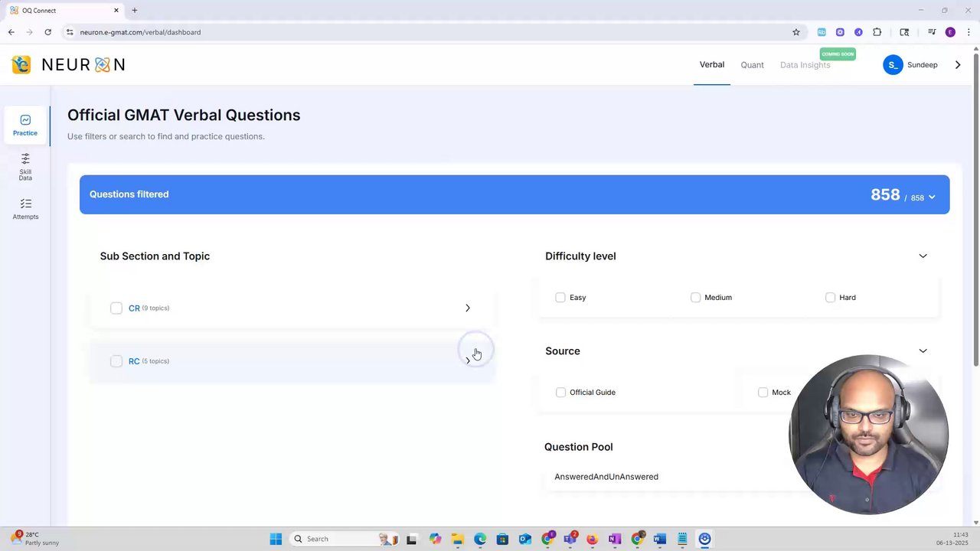The width and height of the screenshot is (980, 551).
Task: Expand the questions filtered count dropdown
Action: 932,197
